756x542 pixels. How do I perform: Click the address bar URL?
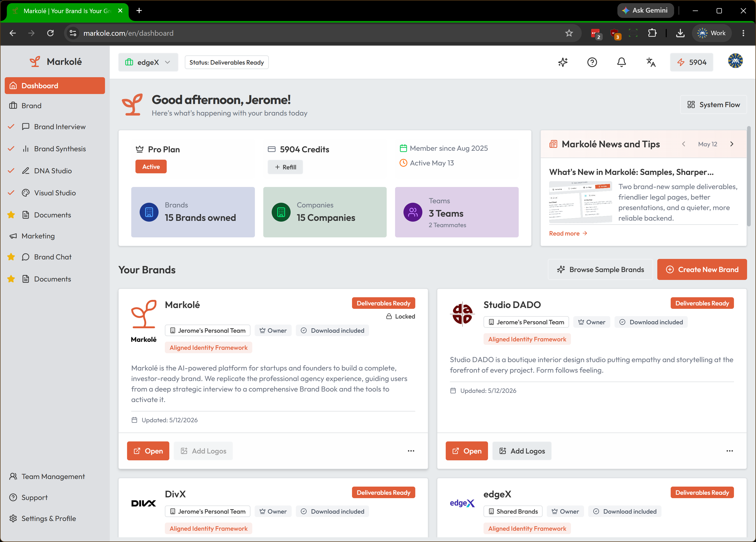point(128,33)
